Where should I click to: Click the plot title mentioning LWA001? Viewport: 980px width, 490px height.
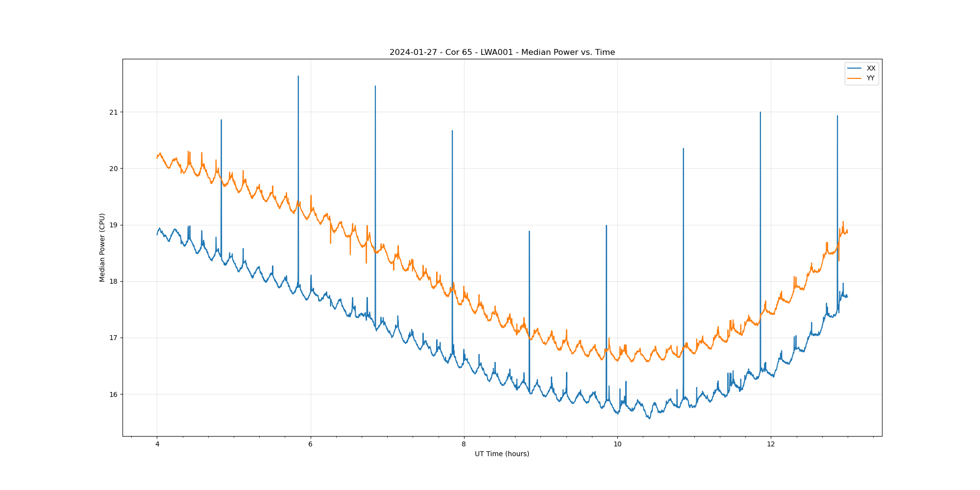502,52
